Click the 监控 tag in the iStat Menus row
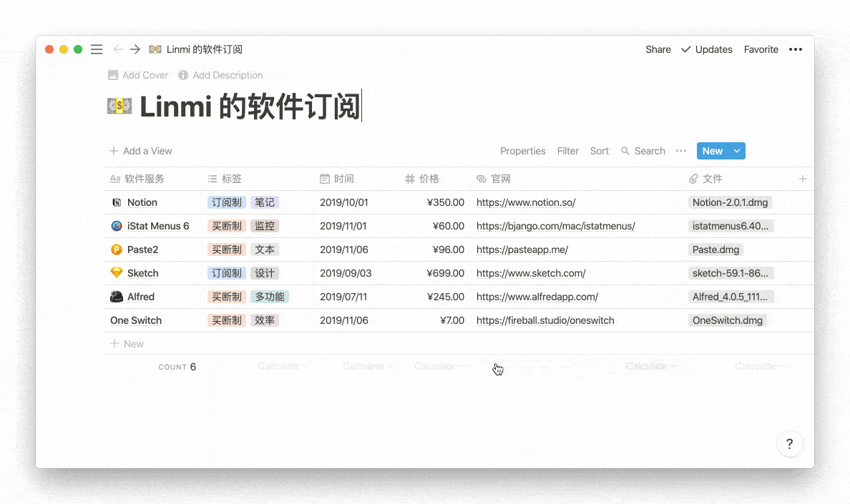This screenshot has height=504, width=850. (x=265, y=226)
